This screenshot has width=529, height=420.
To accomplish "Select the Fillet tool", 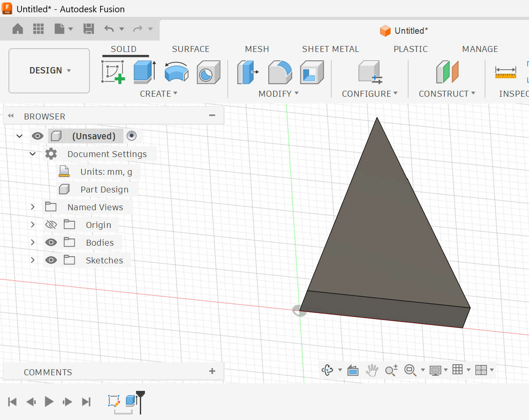I will (280, 72).
